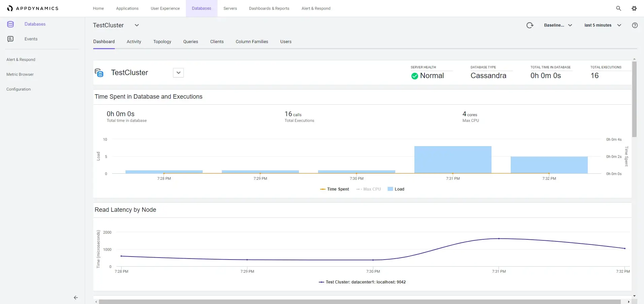Screen dimensions: 644x304
Task: Click the Cassandra database type value
Action: (x=488, y=76)
